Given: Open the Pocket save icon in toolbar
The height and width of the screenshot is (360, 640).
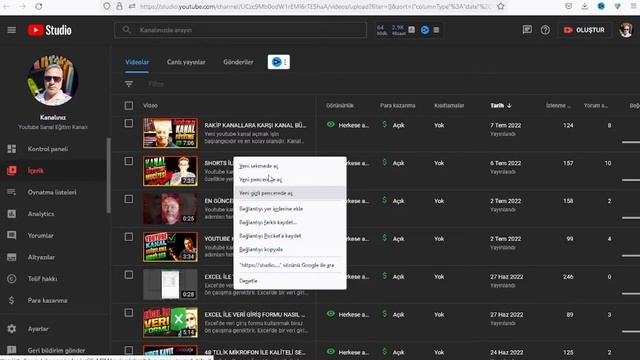Looking at the screenshot, I should coord(569,6).
